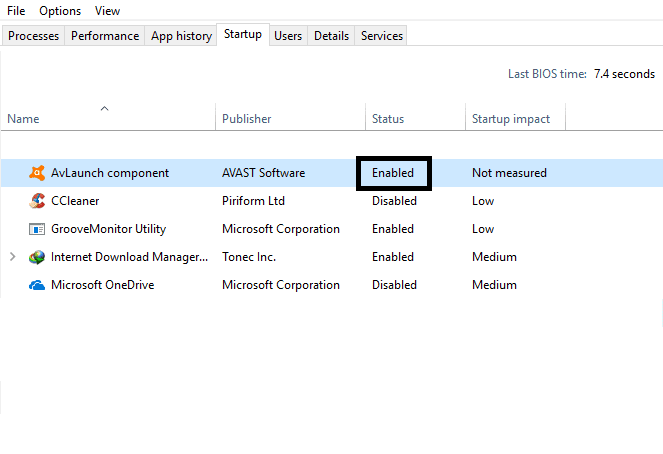Open the Services tab
This screenshot has height=454, width=663.
[x=382, y=36]
